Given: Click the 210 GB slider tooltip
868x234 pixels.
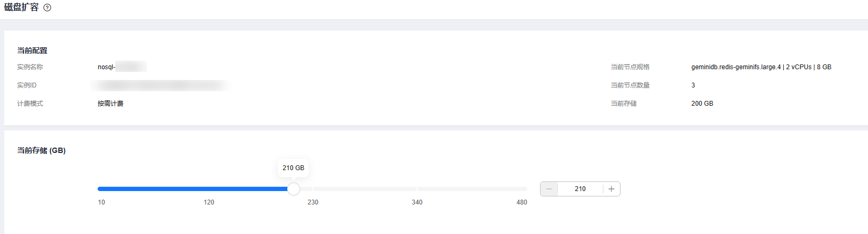Looking at the screenshot, I should [293, 168].
